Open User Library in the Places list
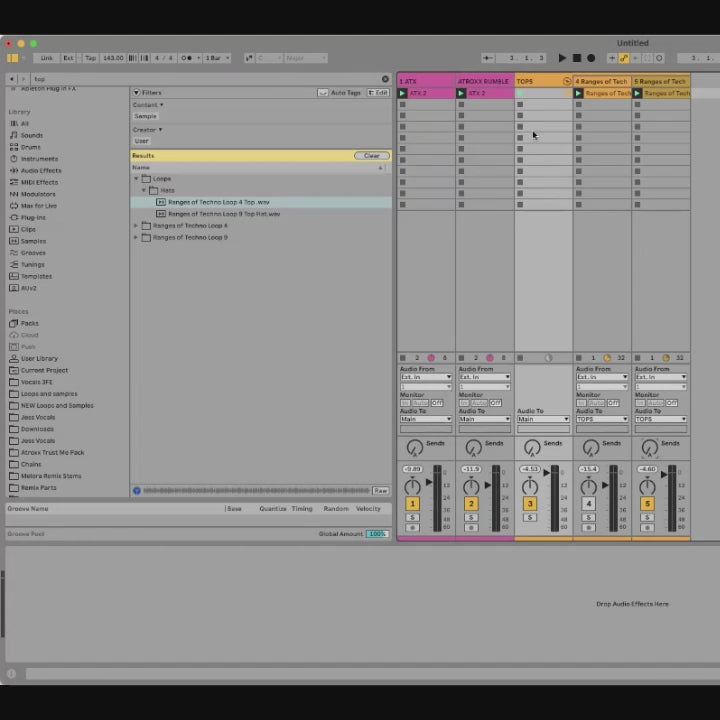 tap(39, 358)
